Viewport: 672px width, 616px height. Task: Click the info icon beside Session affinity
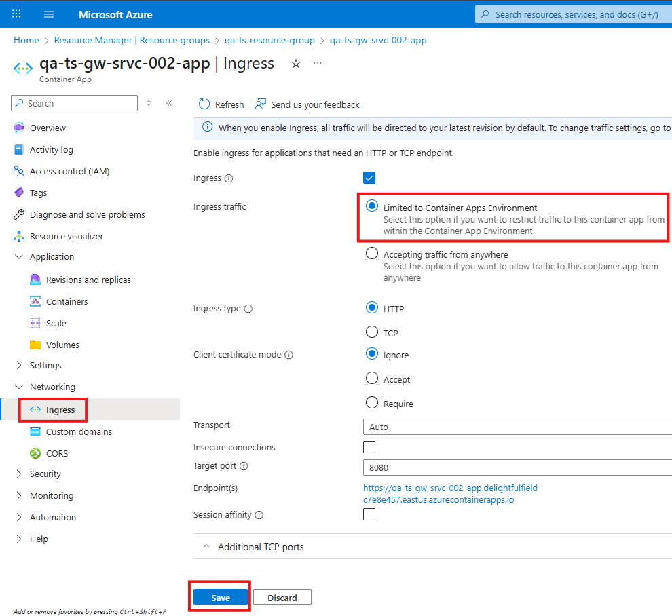pyautogui.click(x=259, y=515)
